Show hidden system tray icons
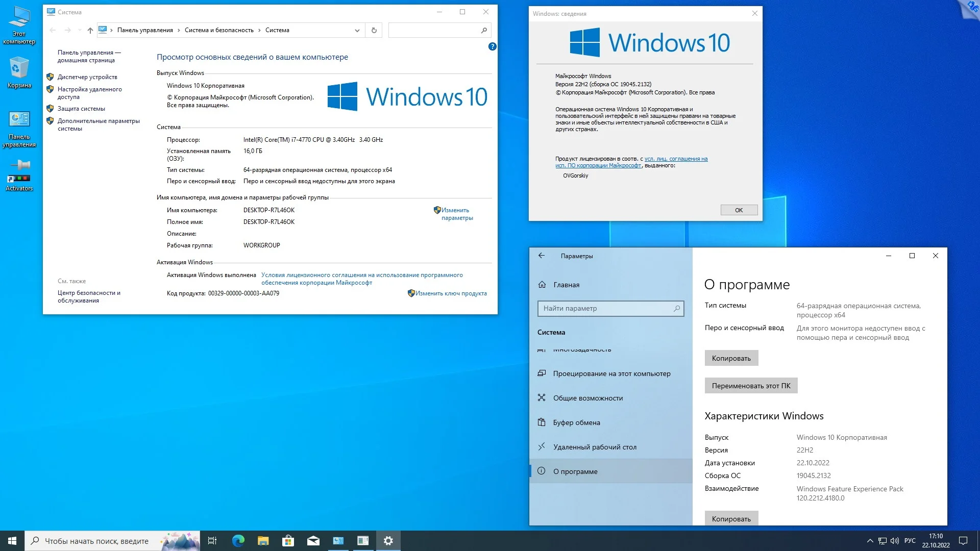Viewport: 980px width, 551px height. 870,541
